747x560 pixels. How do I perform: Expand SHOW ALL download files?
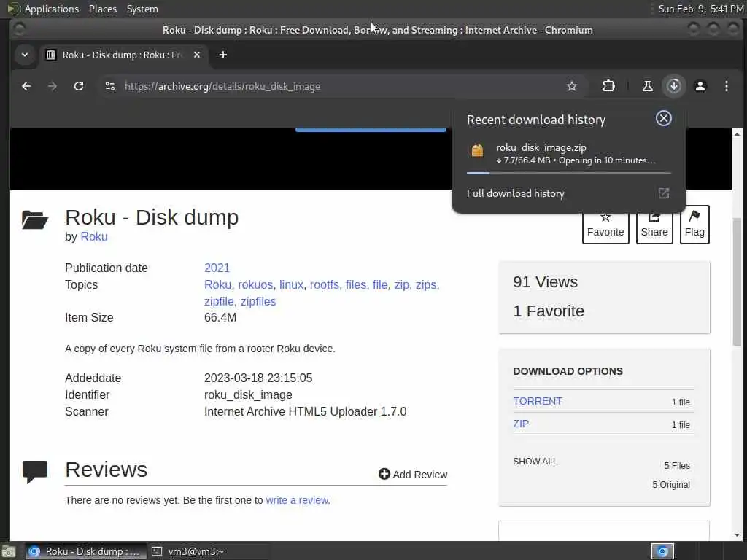click(535, 462)
